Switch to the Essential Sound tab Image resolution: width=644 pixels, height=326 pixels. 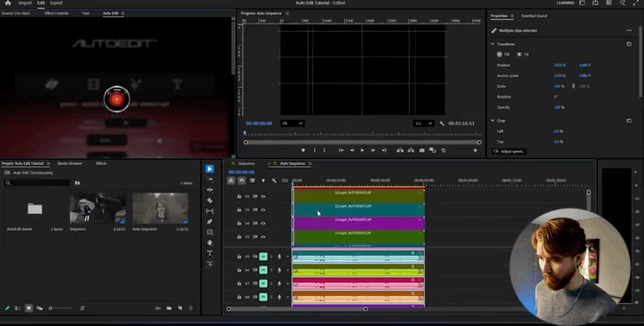pyautogui.click(x=534, y=16)
